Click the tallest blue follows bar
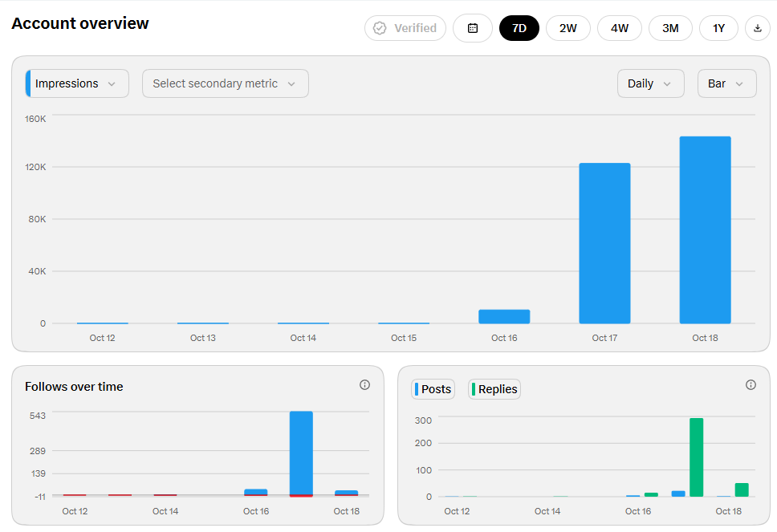The width and height of the screenshot is (777, 532). point(301,453)
